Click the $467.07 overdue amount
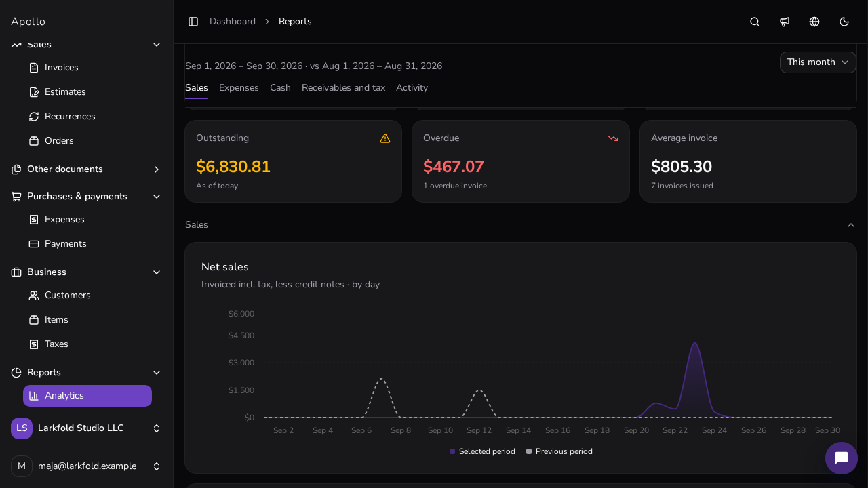 (x=454, y=167)
